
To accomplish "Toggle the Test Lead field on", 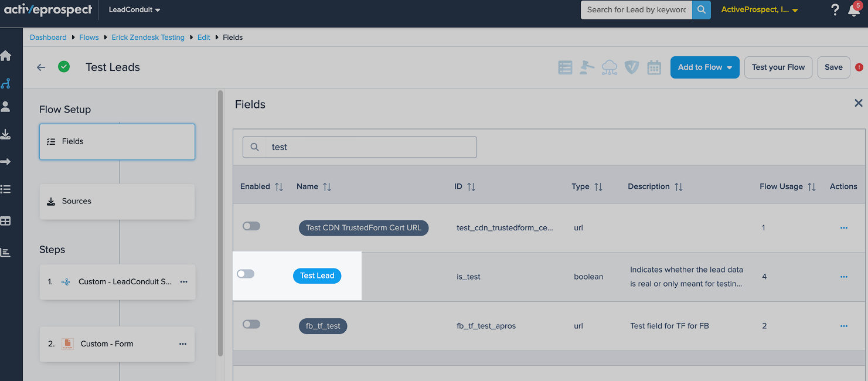I will pyautogui.click(x=246, y=274).
